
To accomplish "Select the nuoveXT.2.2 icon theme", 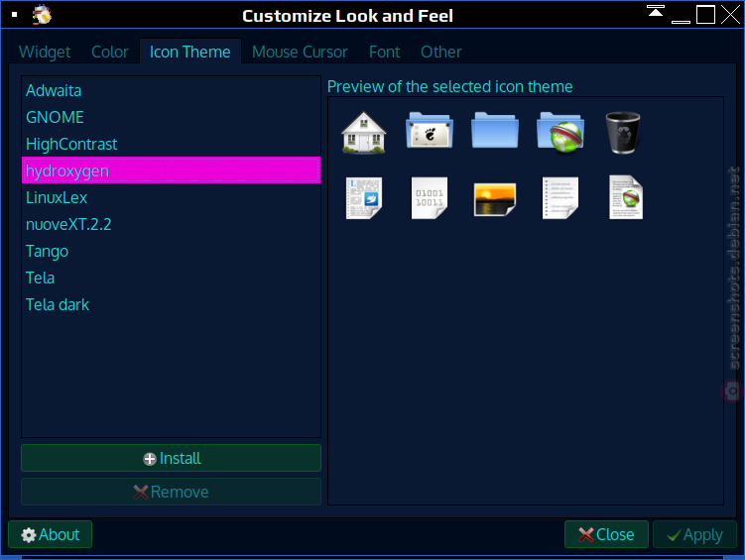I will [171, 224].
